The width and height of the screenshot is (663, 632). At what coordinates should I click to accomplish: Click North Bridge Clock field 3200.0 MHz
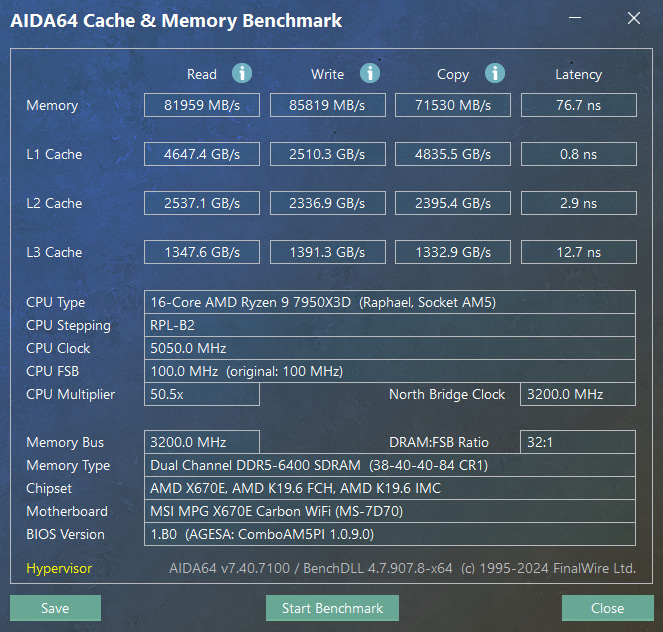tap(578, 394)
